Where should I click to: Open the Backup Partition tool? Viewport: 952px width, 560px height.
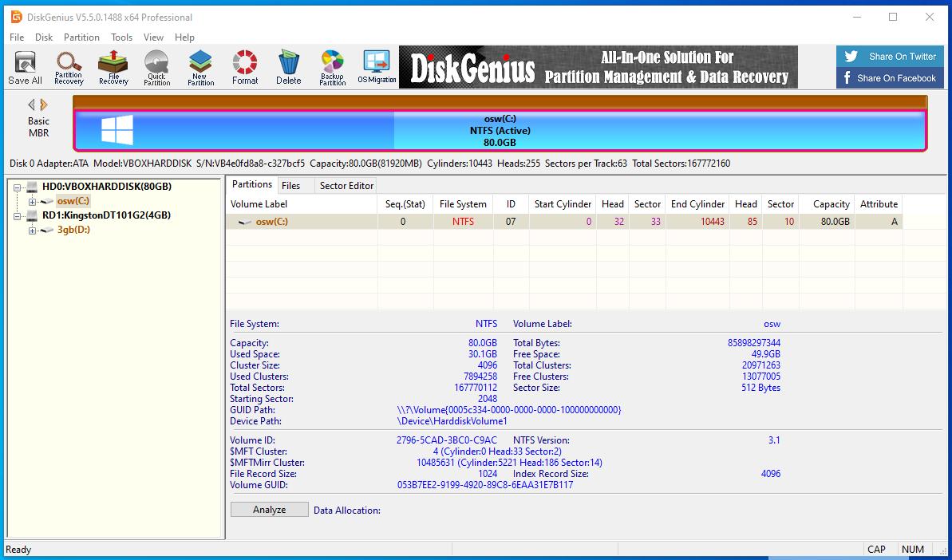pos(332,67)
